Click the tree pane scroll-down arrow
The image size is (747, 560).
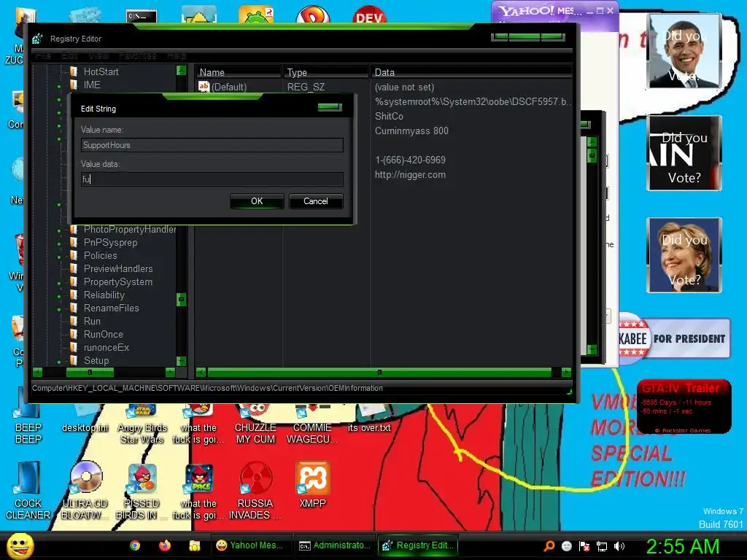click(181, 361)
